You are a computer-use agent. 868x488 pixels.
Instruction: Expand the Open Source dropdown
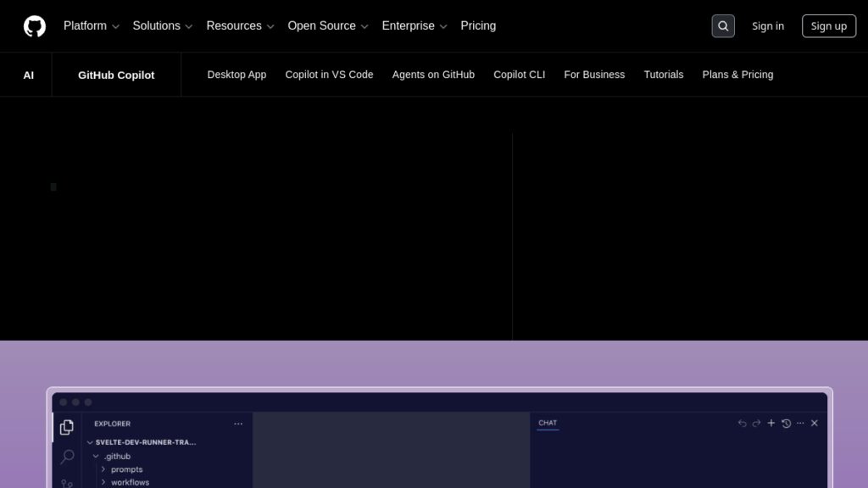[328, 26]
